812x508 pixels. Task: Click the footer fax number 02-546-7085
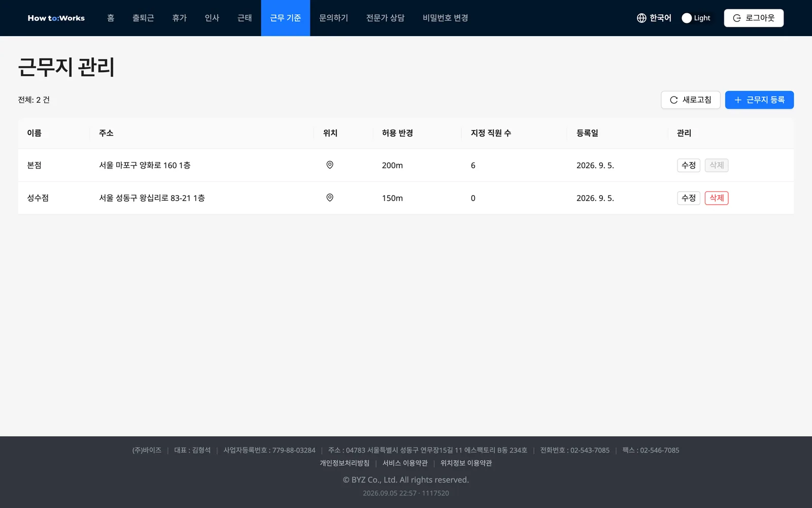(x=660, y=451)
